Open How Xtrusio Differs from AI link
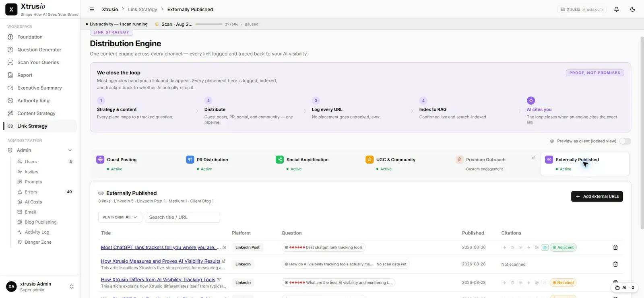The image size is (644, 298). click(158, 280)
